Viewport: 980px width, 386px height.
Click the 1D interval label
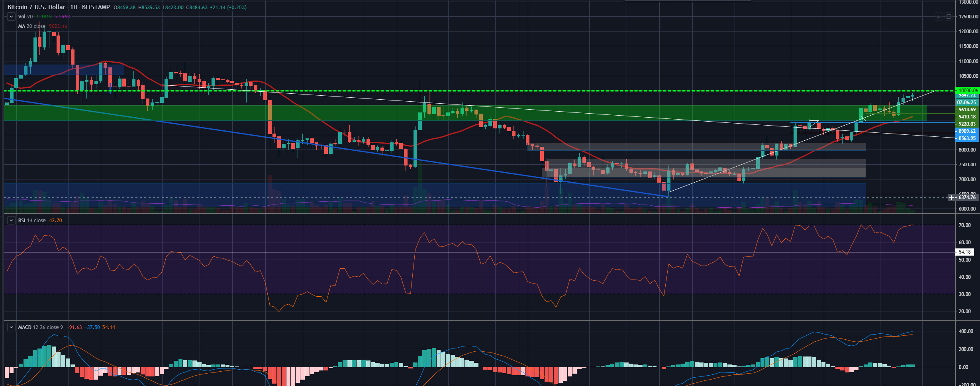(74, 7)
